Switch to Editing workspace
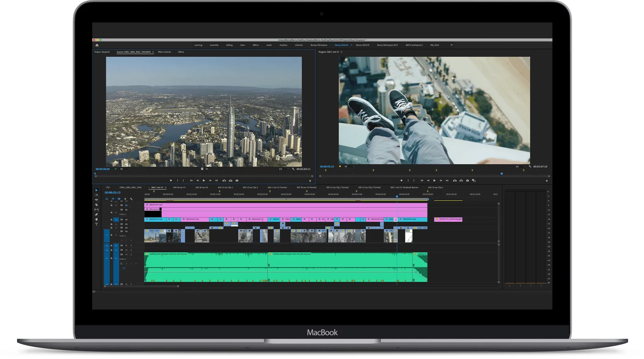The height and width of the screenshot is (359, 644). 230,45
